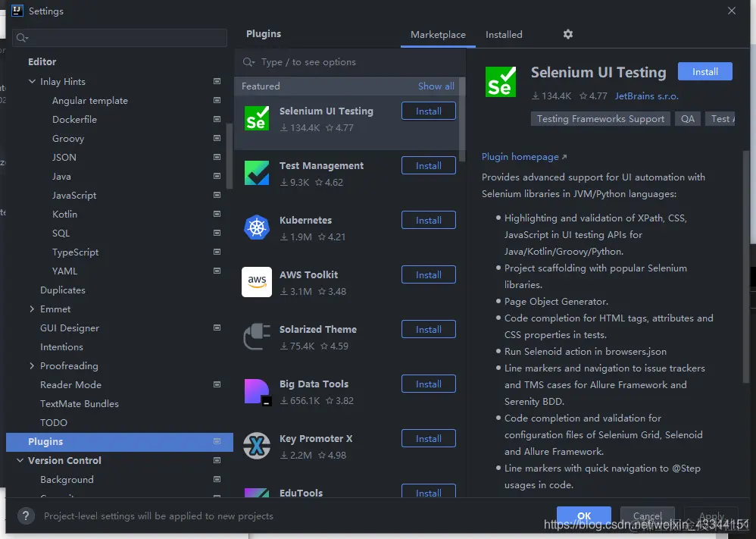Click the Selenium UI Testing plugin icon in list

point(257,119)
